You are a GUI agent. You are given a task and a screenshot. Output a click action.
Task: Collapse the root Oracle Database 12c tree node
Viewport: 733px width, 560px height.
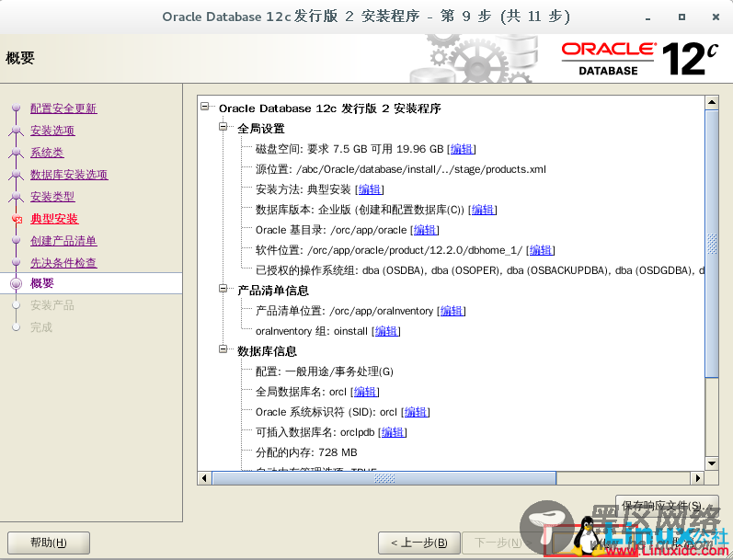[x=205, y=107]
